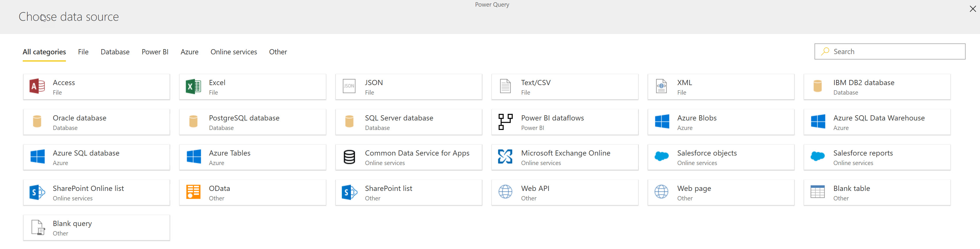The image size is (980, 249).
Task: Select the SharePoint list label
Action: (389, 188)
